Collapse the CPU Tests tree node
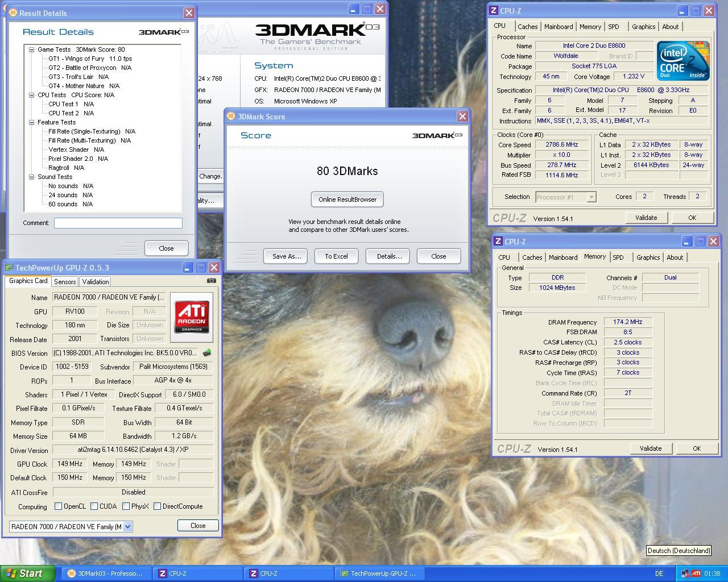The width and height of the screenshot is (728, 582). pyautogui.click(x=32, y=95)
